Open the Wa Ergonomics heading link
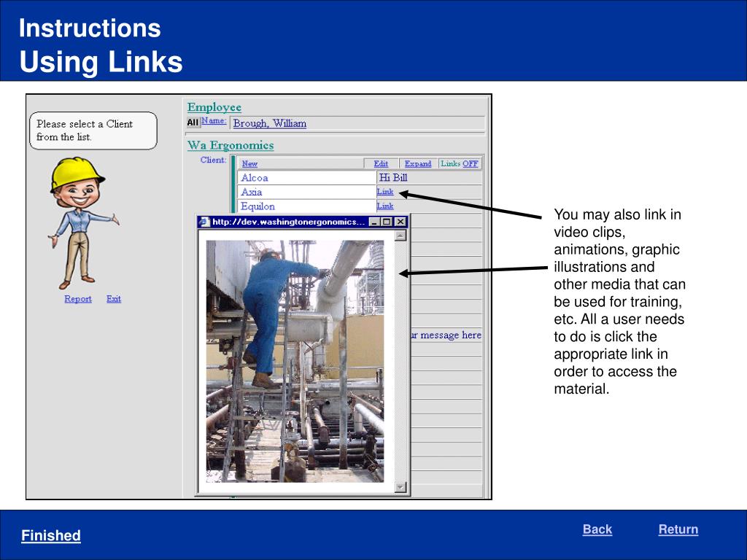This screenshot has width=747, height=560. click(230, 145)
